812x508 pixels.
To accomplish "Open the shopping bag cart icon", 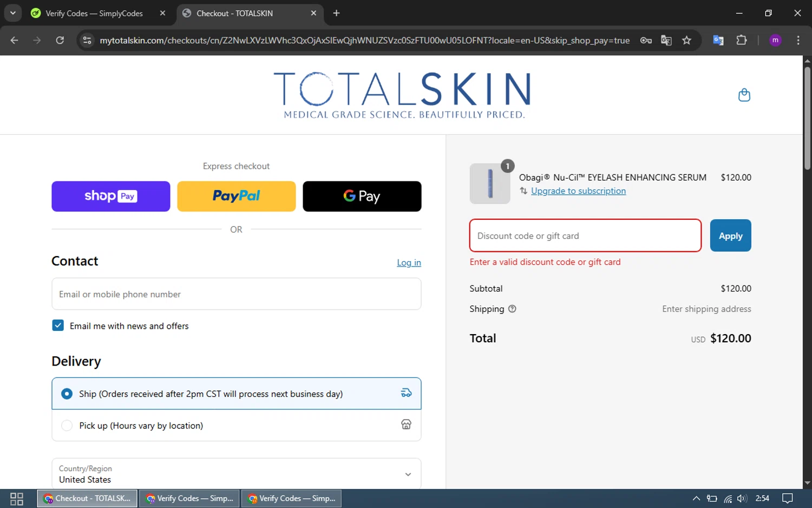I will point(744,95).
